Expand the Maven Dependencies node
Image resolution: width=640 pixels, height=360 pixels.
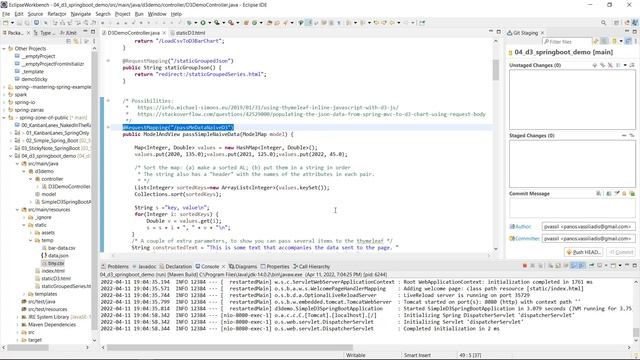(17, 325)
